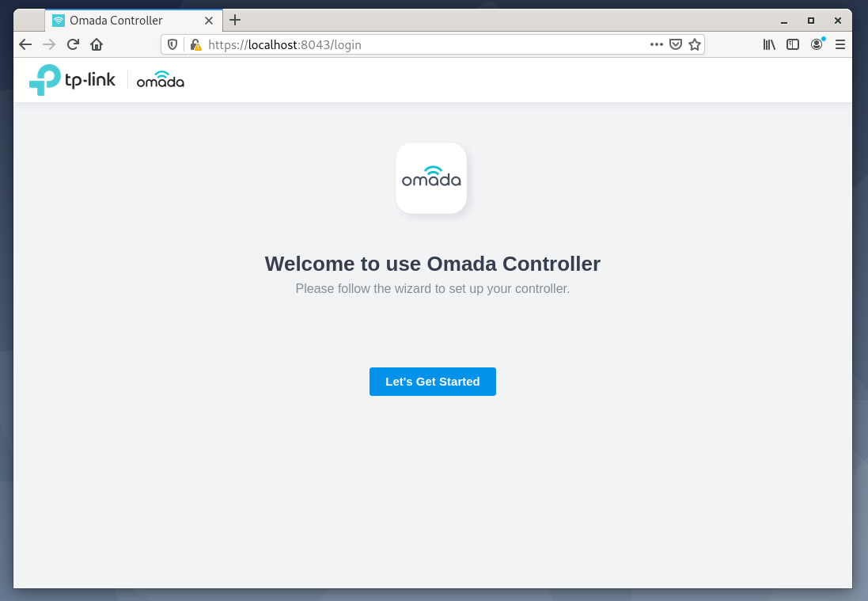Open the Firefox home page icon
Viewport: 868px width, 601px height.
coord(97,45)
